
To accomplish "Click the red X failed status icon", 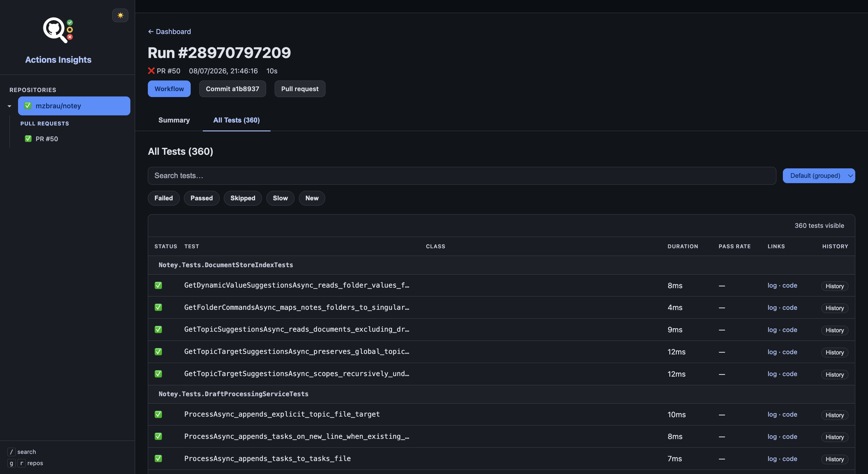I will [x=151, y=71].
